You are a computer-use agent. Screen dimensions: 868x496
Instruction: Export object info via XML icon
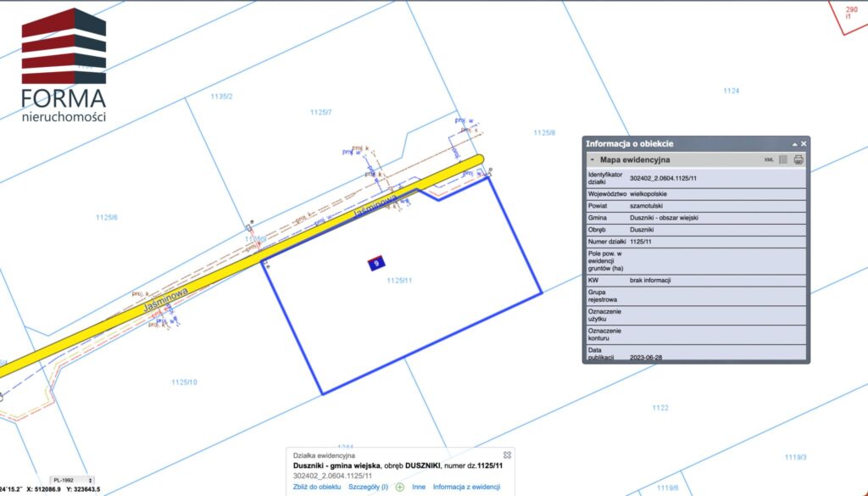click(x=769, y=159)
